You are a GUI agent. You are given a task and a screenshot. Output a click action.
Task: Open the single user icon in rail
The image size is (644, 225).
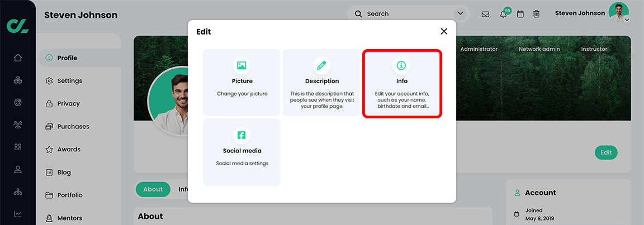click(18, 169)
